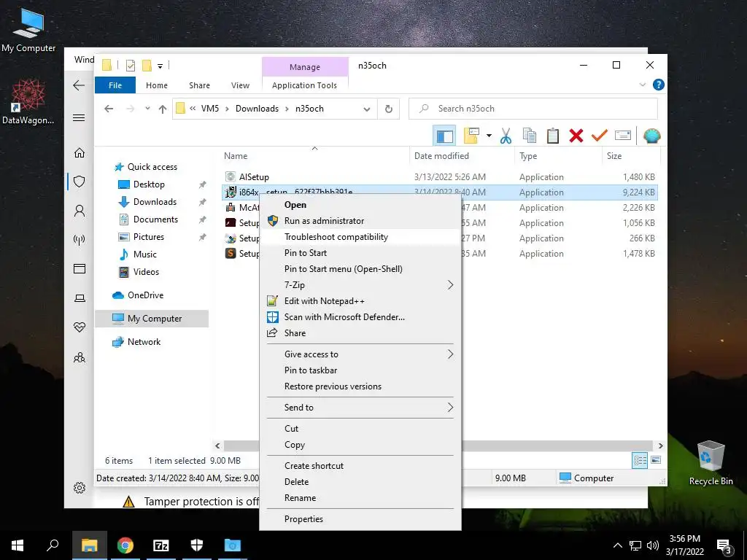Click the New folder icon in title bar
This screenshot has width=747, height=560.
coord(147,66)
